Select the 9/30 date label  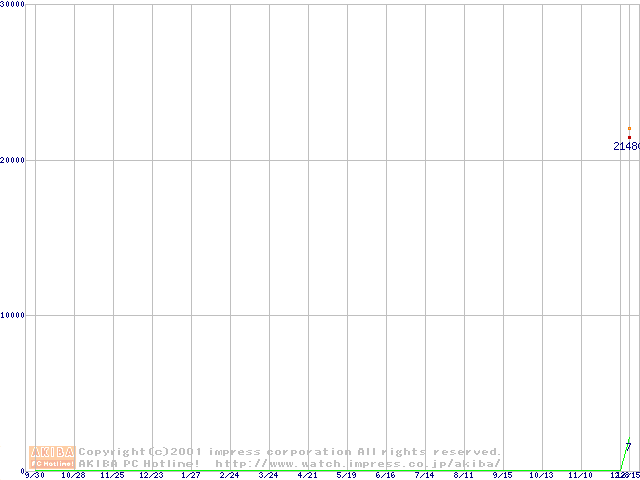pos(34,475)
